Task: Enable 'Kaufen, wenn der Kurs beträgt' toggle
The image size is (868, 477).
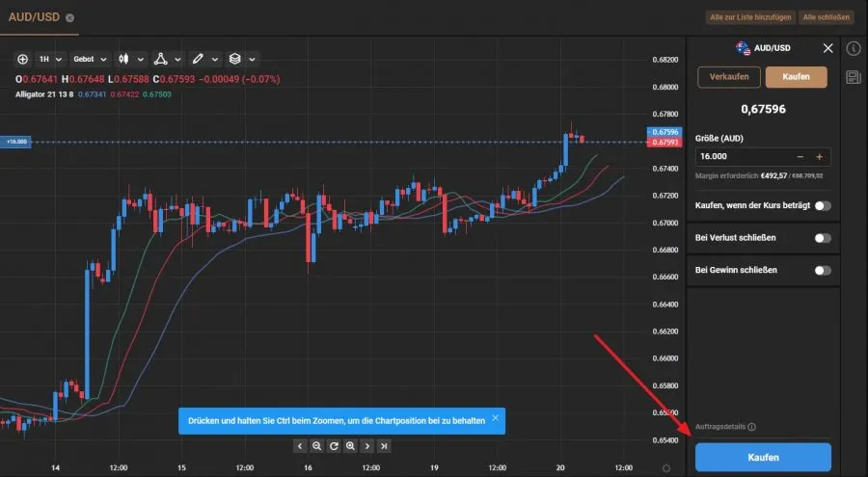Action: [x=822, y=205]
